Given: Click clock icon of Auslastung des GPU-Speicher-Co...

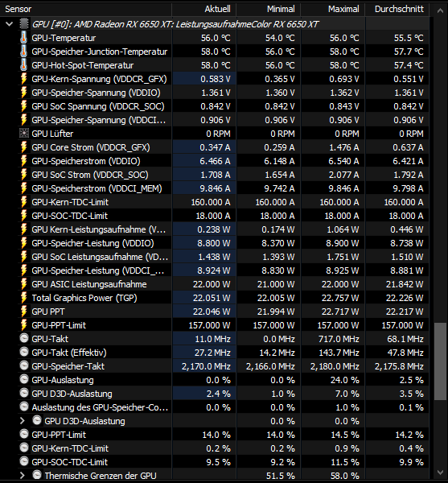Looking at the screenshot, I should [x=24, y=407].
